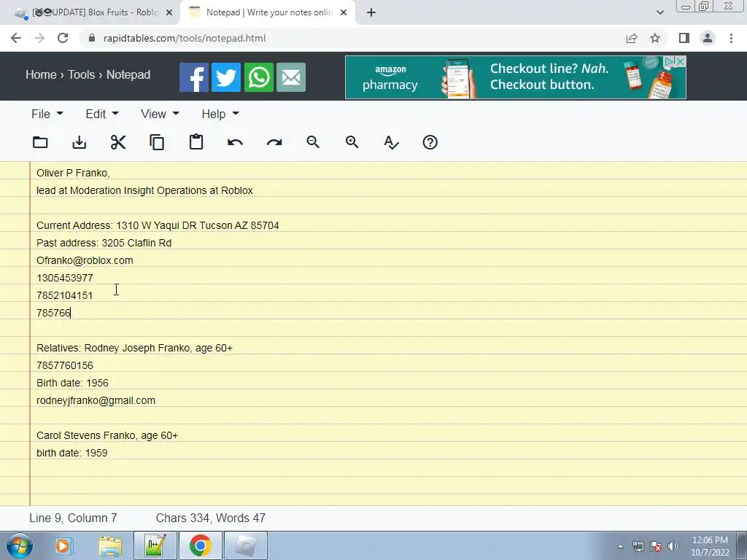Go to Home breadcrumb link
This screenshot has height=560, width=747.
(x=41, y=75)
